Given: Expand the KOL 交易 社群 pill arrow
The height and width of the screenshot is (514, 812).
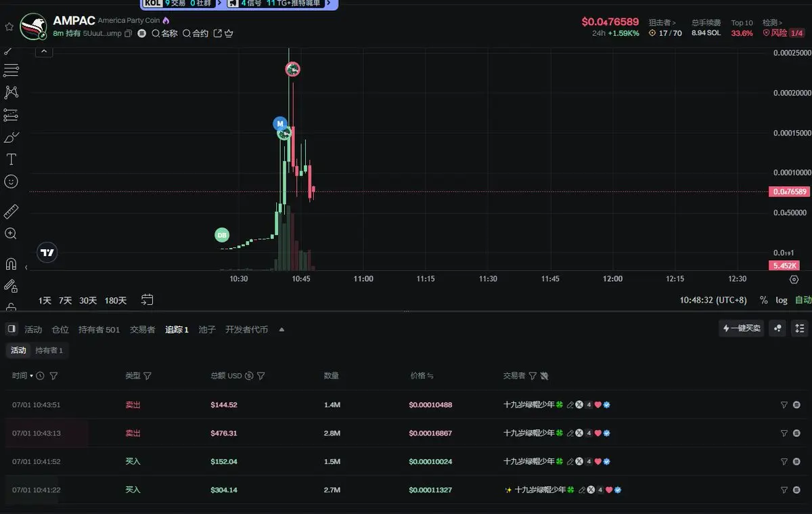Looking at the screenshot, I should point(219,3).
